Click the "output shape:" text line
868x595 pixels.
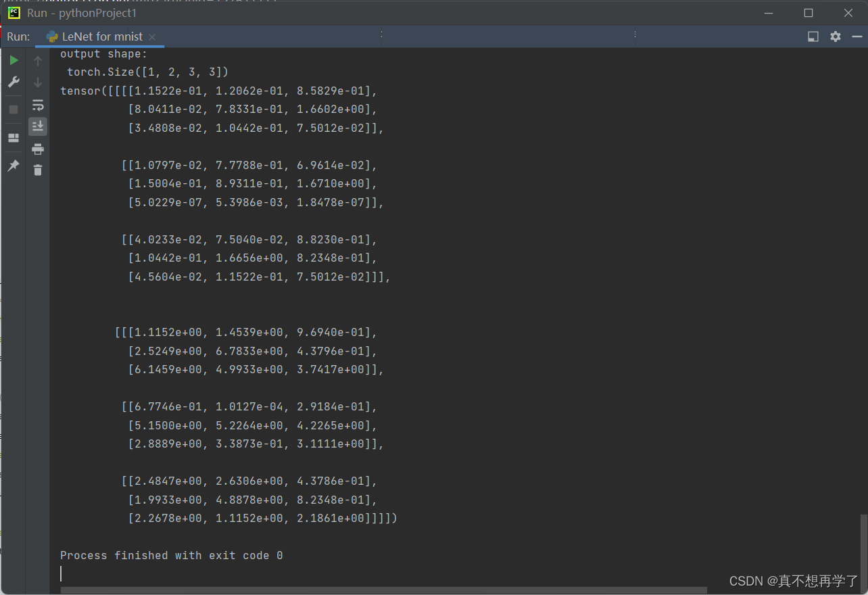pos(103,54)
